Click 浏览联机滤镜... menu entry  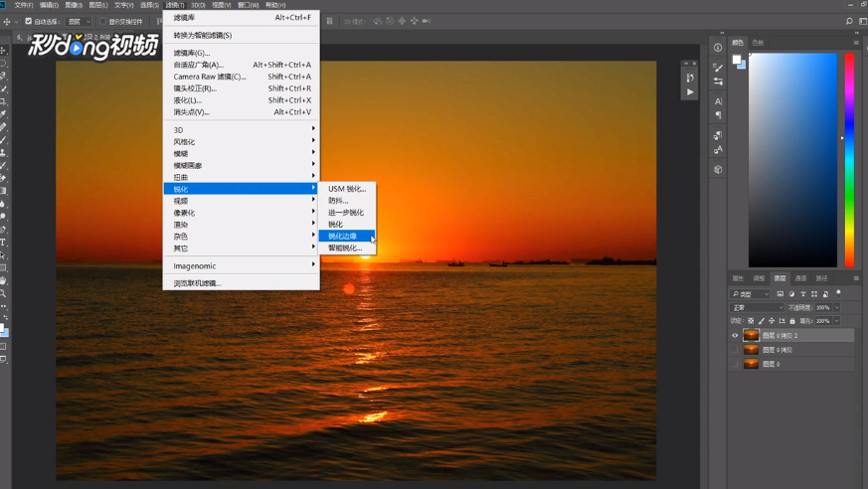pyautogui.click(x=242, y=283)
